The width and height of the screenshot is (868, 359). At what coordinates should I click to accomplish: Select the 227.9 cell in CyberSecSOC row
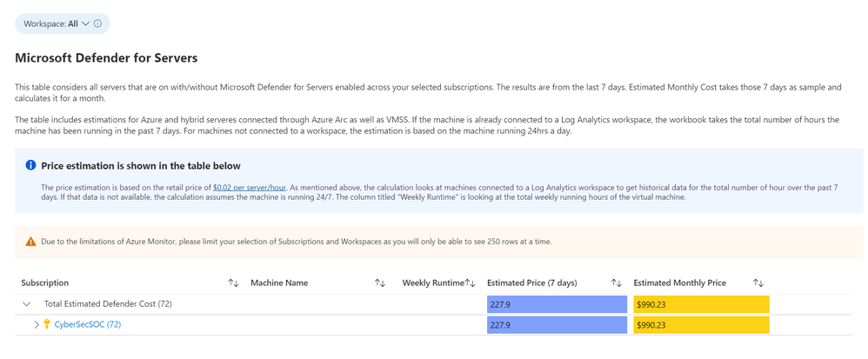557,325
